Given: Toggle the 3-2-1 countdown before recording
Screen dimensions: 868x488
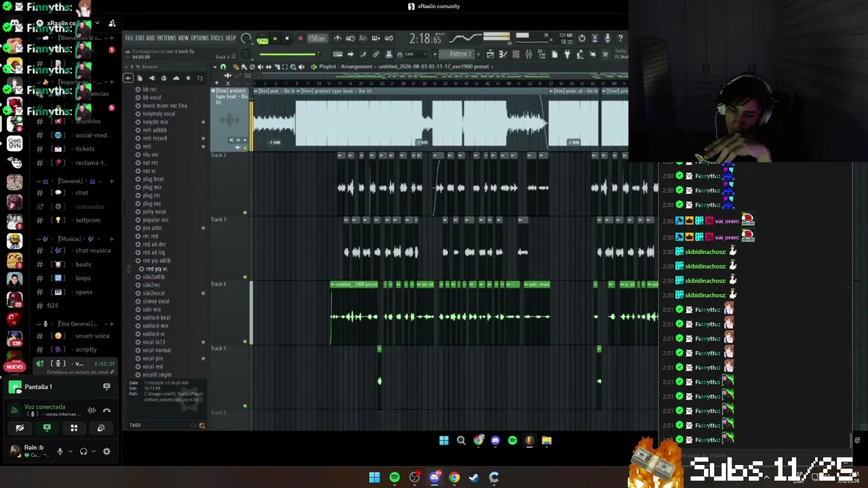Looking at the screenshot, I should coord(363,39).
